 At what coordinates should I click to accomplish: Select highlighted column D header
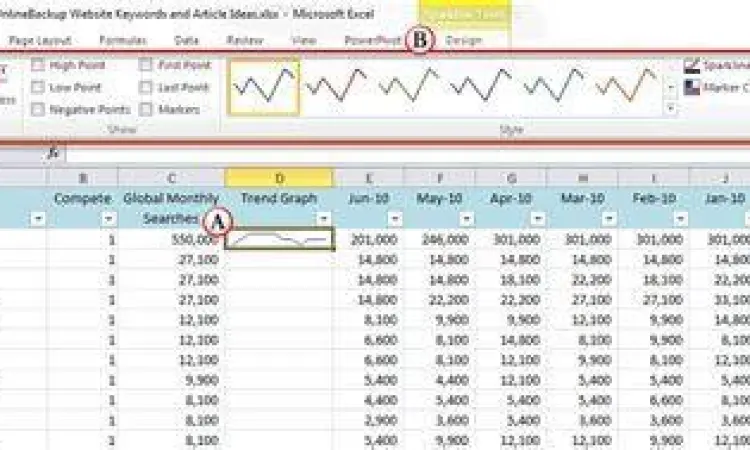pos(279,178)
